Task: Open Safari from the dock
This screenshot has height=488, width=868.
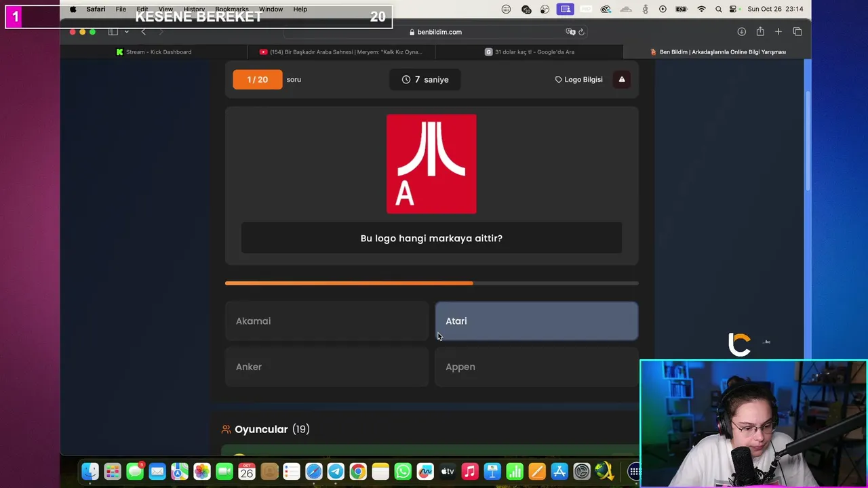Action: (314, 471)
